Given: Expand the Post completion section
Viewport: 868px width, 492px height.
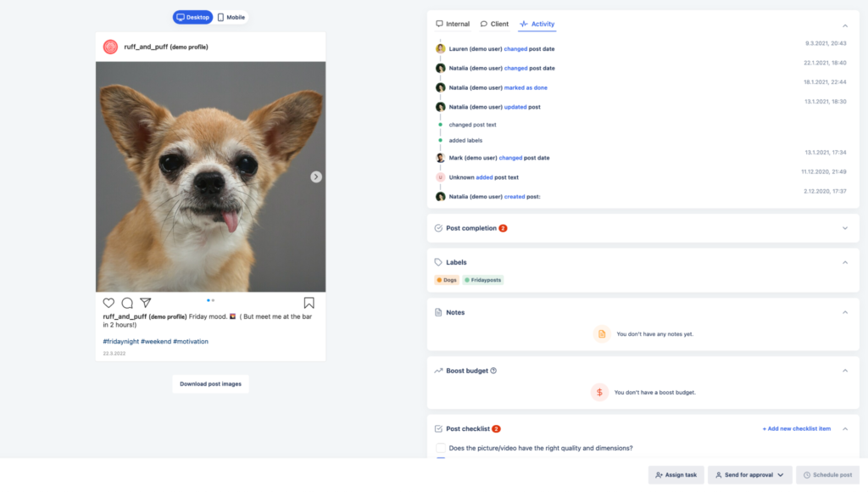Looking at the screenshot, I should coord(844,228).
